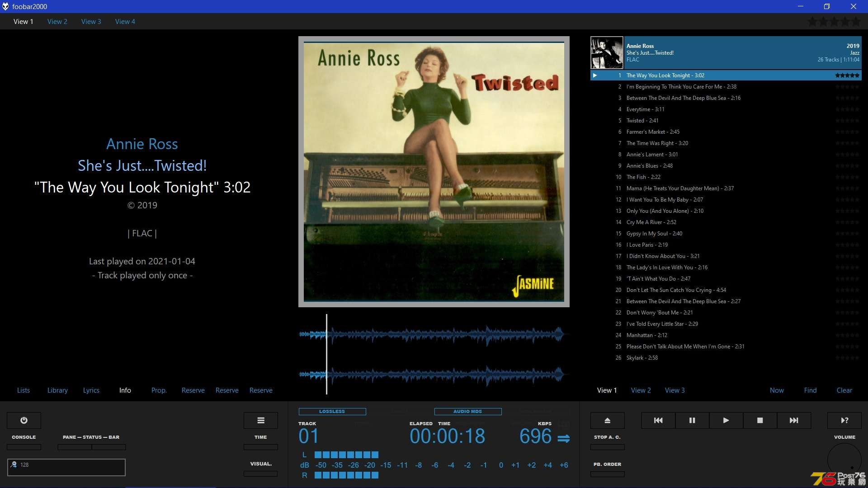Click the Lossless indicator box

pyautogui.click(x=332, y=412)
